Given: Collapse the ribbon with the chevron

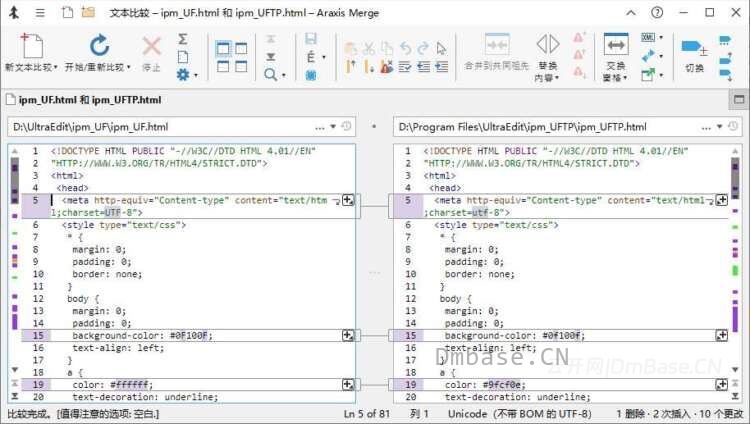Looking at the screenshot, I should coord(631,13).
